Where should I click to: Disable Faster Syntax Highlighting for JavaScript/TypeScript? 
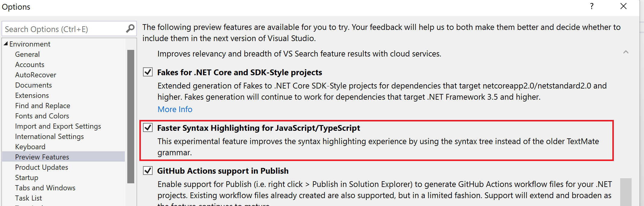(x=148, y=128)
